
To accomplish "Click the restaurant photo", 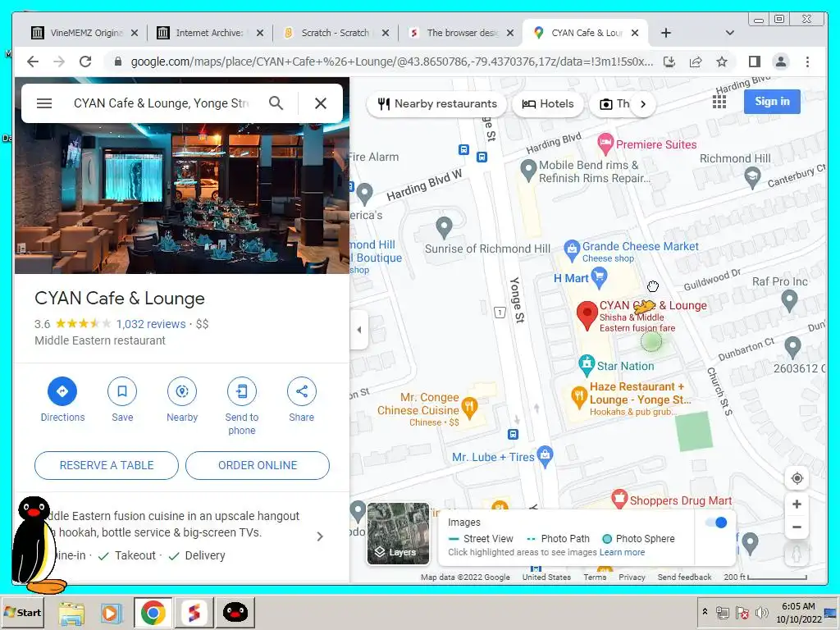I will click(x=181, y=199).
